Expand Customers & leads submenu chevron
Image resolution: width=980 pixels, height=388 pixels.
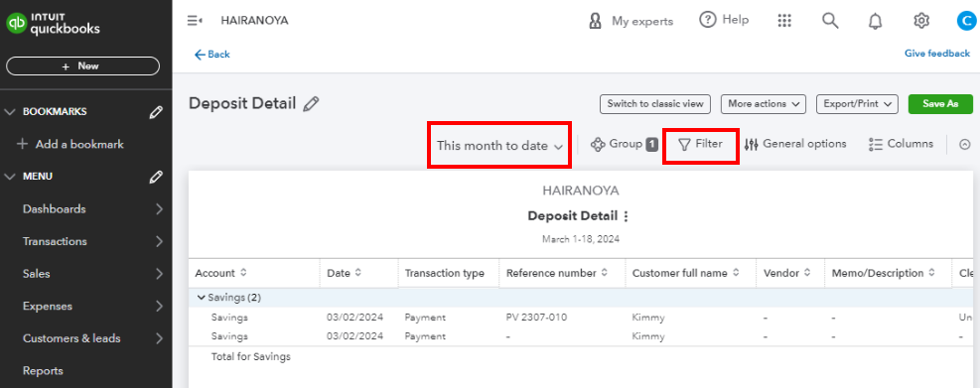160,338
